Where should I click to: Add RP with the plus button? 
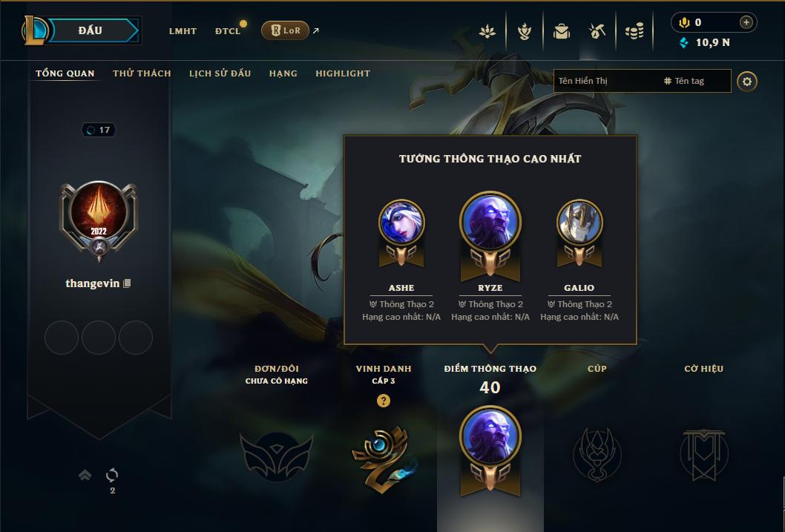click(746, 22)
